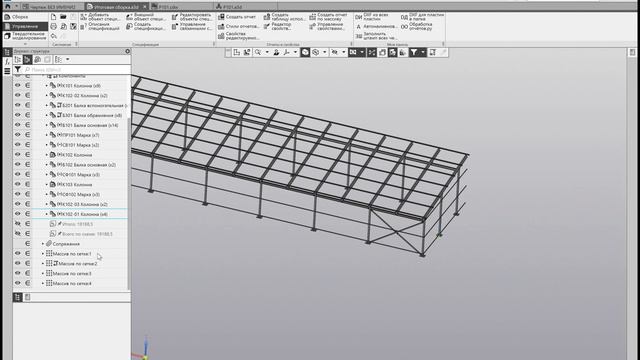Open the zoom dropdown arrow in the view toolbar

click(267, 52)
